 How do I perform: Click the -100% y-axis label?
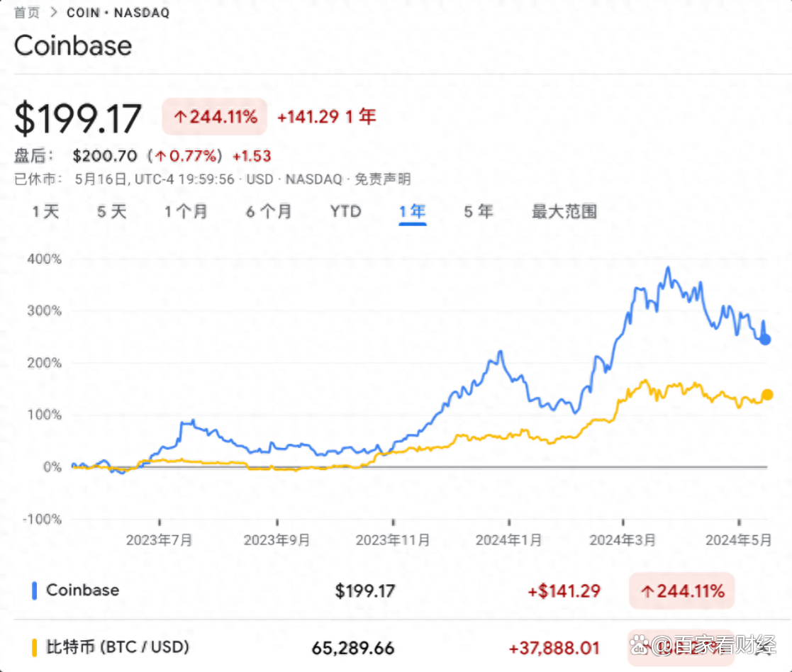click(x=43, y=519)
